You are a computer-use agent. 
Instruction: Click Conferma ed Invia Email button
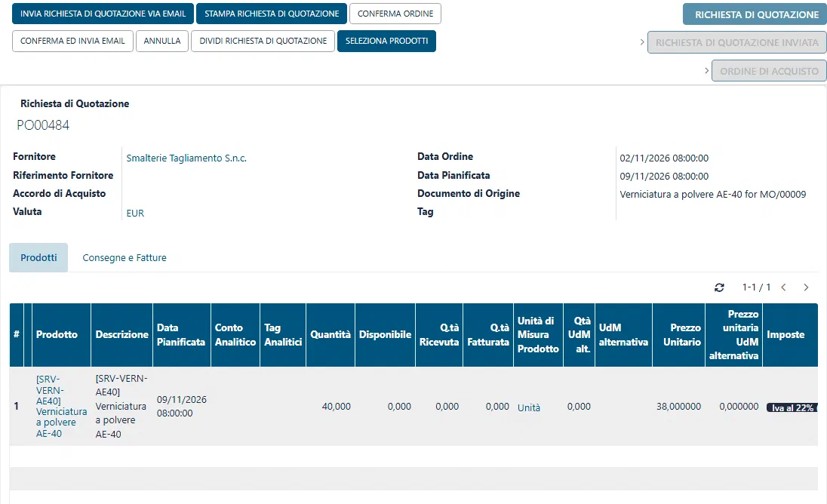click(x=72, y=41)
